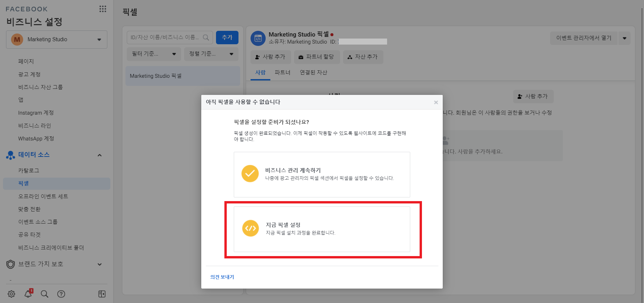Click the yellow checkmark icon in dialog
Image resolution: width=644 pixels, height=303 pixels.
click(250, 173)
